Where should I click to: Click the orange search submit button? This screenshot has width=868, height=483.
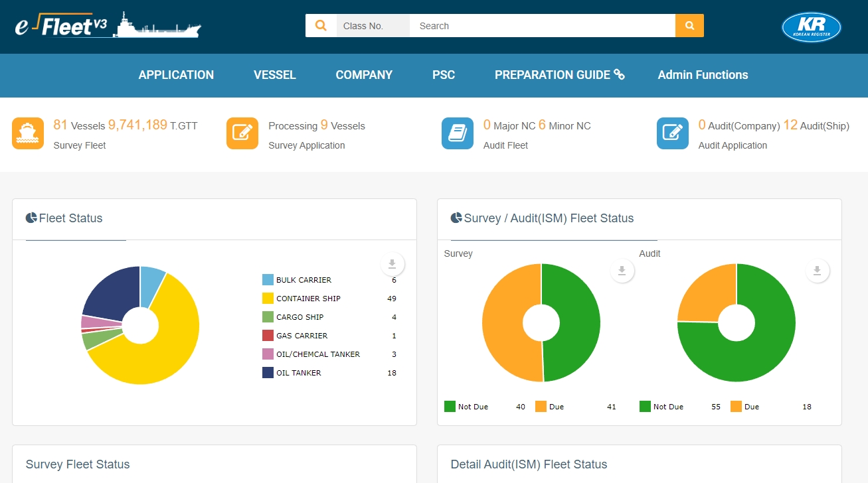tap(689, 26)
